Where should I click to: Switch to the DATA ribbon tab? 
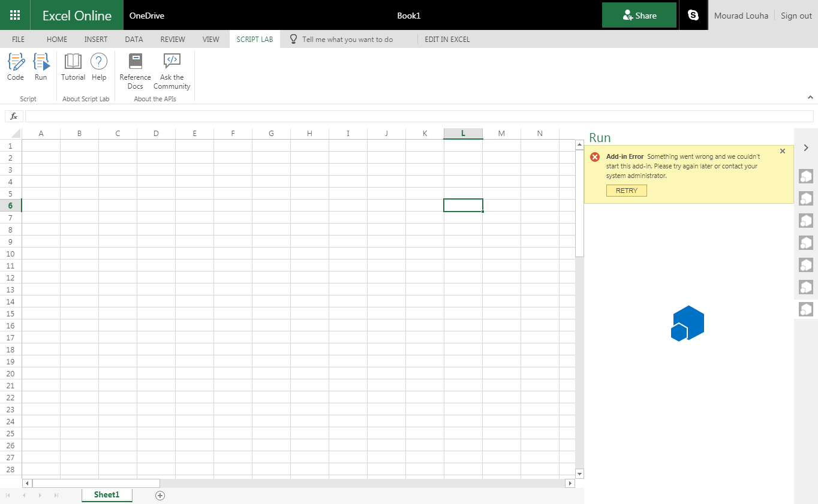(x=133, y=39)
